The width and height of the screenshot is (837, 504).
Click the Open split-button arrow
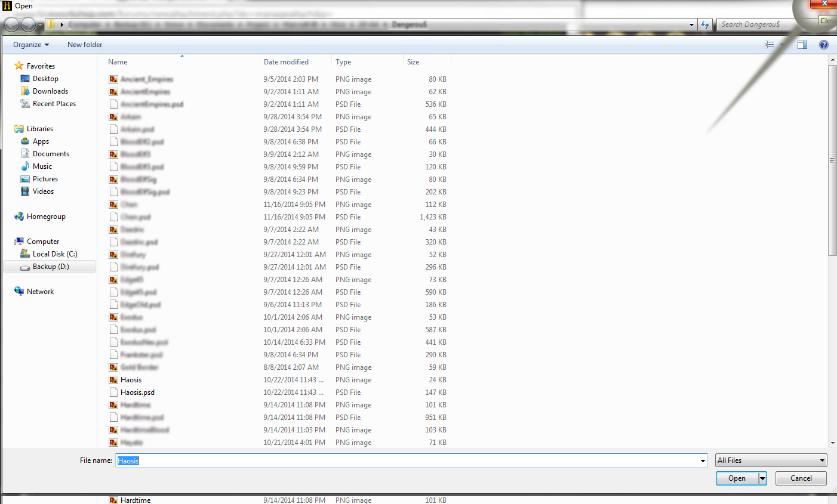pos(762,478)
